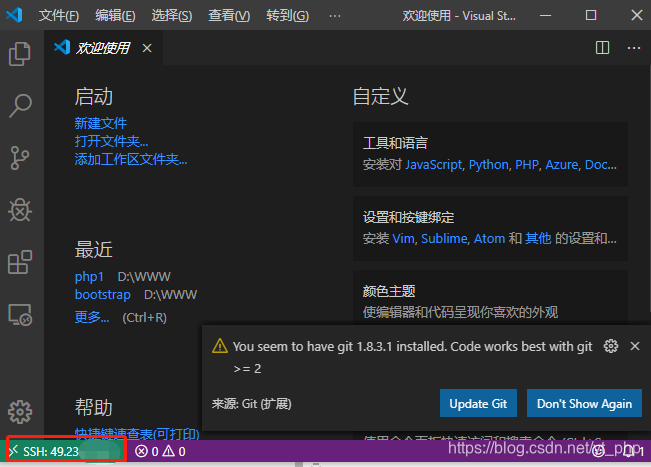Install JavaScript language support link

(x=433, y=165)
